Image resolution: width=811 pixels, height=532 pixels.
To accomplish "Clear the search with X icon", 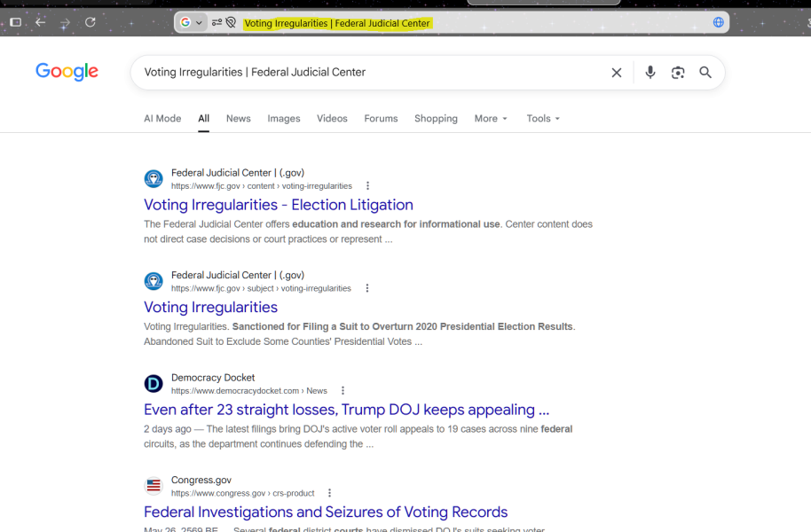I will pyautogui.click(x=617, y=73).
